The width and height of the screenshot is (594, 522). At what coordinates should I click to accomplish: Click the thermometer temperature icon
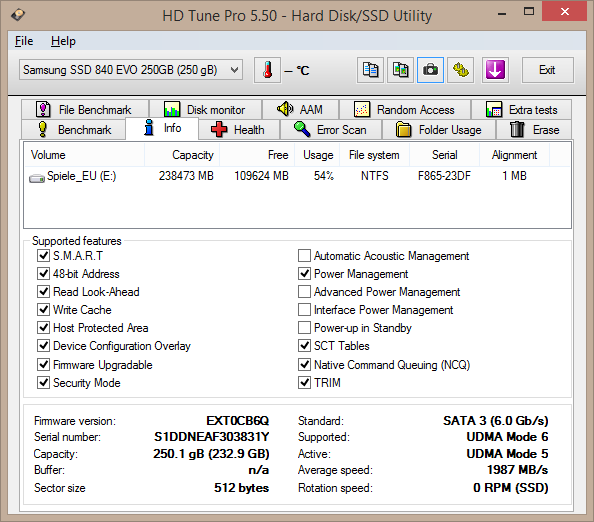[x=267, y=70]
